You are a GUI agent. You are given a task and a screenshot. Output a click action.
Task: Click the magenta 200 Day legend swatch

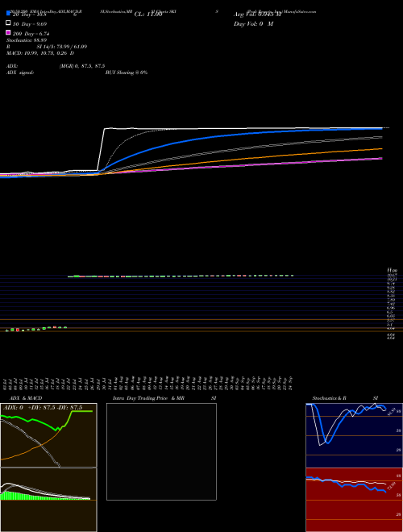pos(9,32)
